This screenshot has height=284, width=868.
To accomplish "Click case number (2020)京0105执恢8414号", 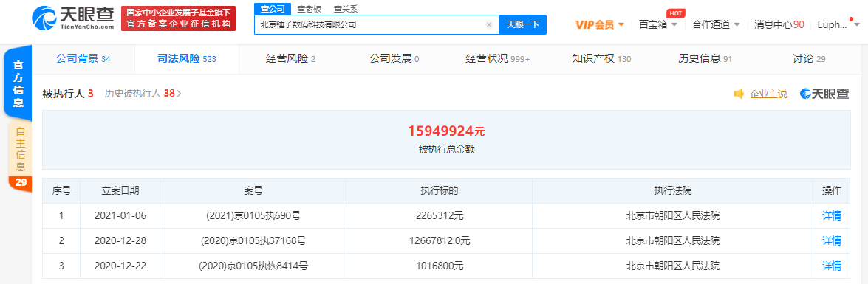I will [253, 266].
